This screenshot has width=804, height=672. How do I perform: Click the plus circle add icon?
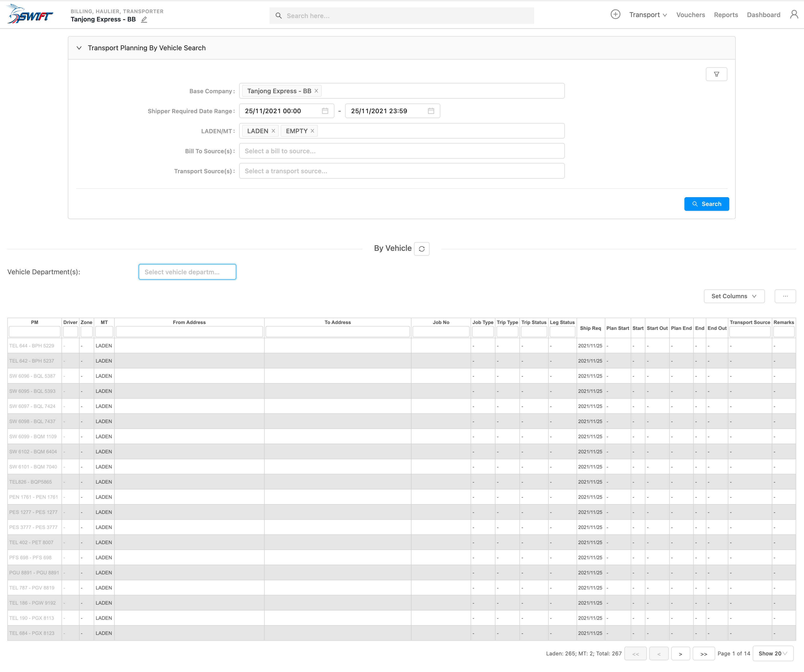click(x=615, y=15)
